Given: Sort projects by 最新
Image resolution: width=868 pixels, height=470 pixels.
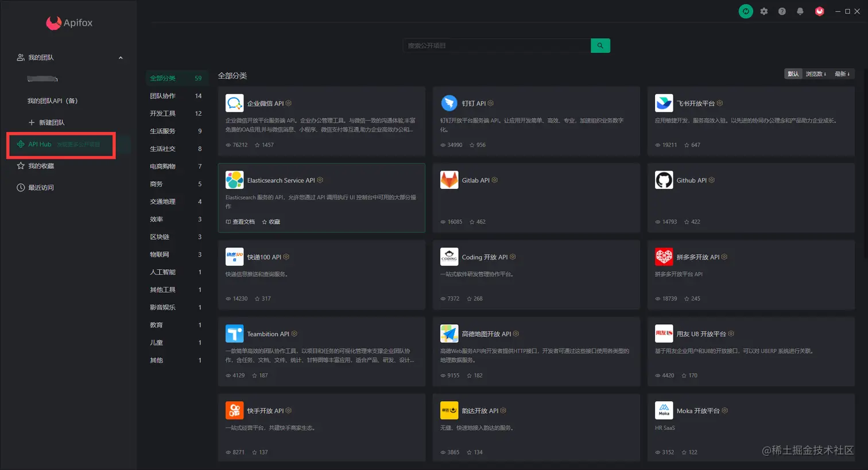Looking at the screenshot, I should [842, 74].
